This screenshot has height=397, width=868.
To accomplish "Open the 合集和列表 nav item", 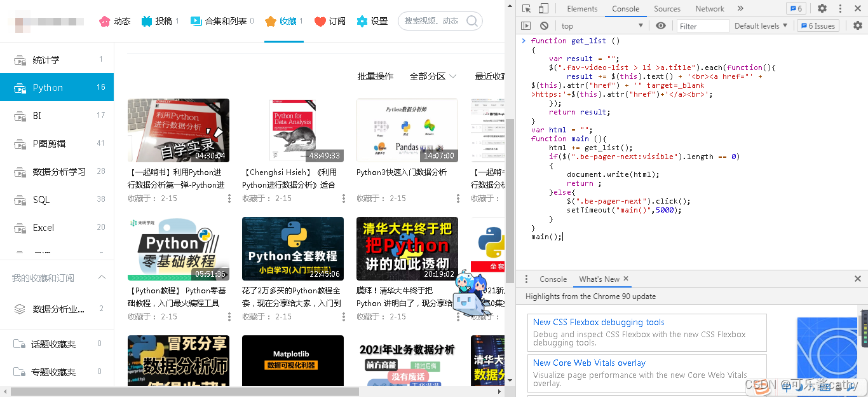I will click(x=222, y=21).
